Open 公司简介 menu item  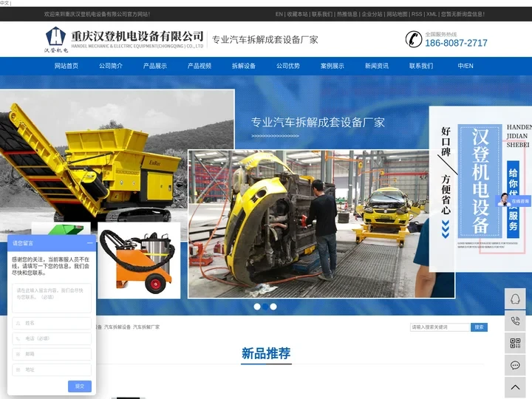tap(111, 66)
